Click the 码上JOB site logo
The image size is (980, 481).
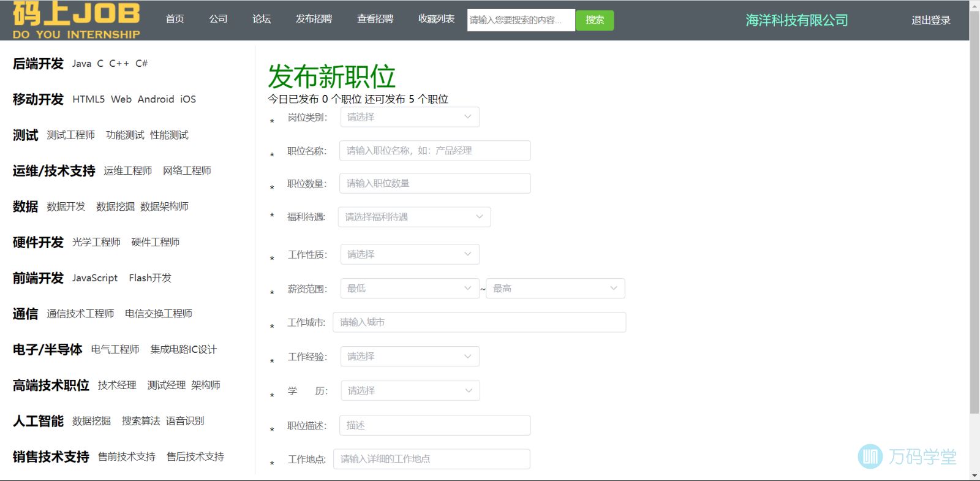coord(76,20)
